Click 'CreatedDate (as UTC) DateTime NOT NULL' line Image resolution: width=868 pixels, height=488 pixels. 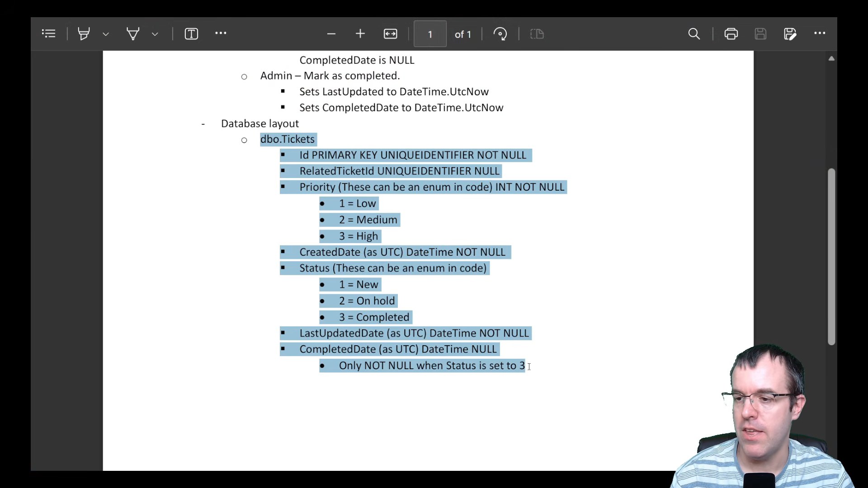(402, 252)
